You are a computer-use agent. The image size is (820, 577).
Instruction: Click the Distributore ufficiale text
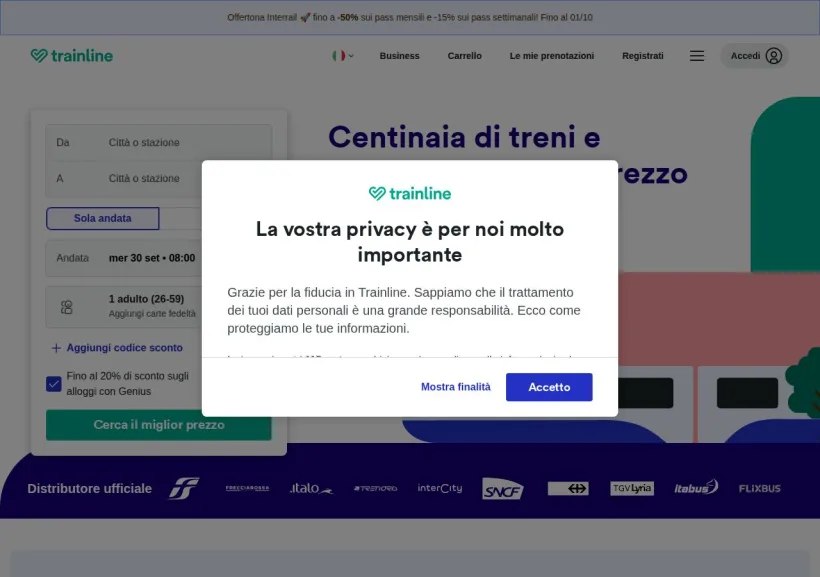click(89, 488)
